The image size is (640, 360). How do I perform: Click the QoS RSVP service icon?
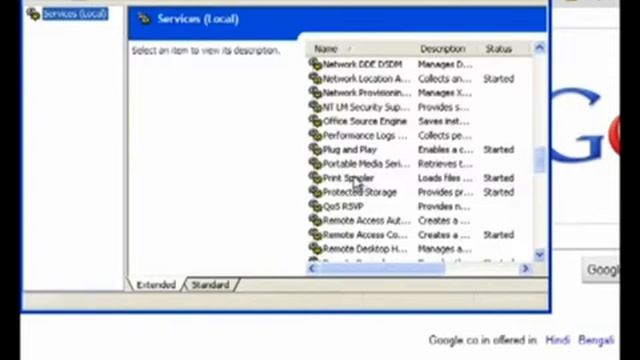(315, 206)
